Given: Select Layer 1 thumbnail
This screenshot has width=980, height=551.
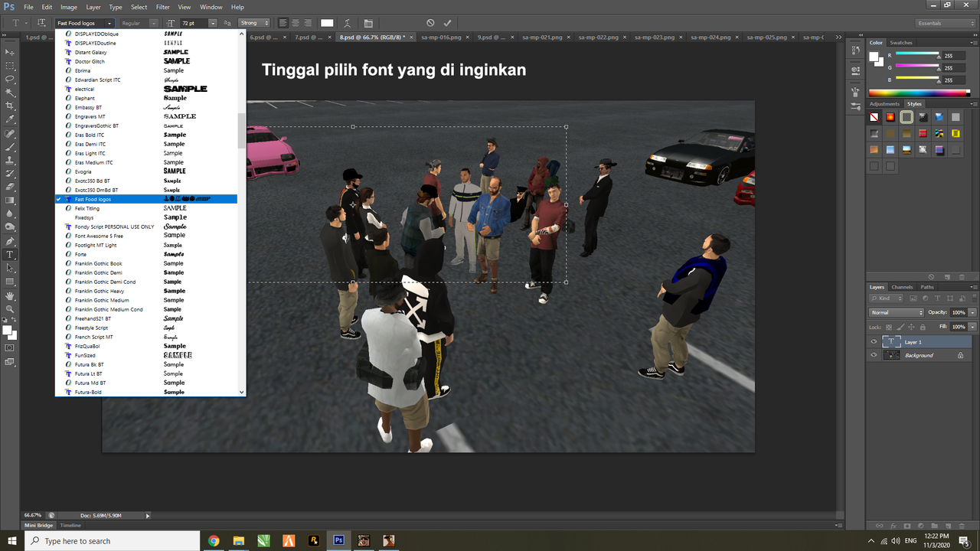Looking at the screenshot, I should pos(892,342).
